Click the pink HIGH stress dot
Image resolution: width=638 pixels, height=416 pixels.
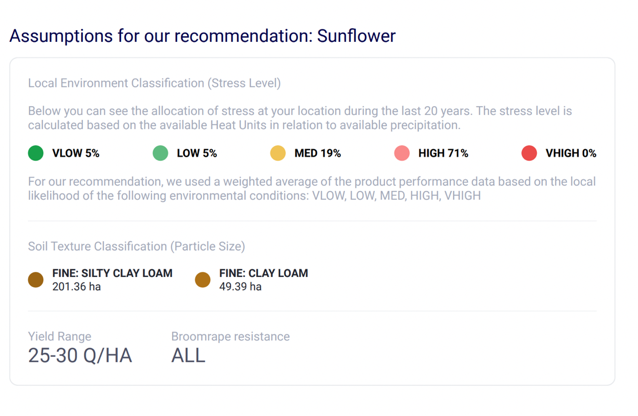pos(402,153)
